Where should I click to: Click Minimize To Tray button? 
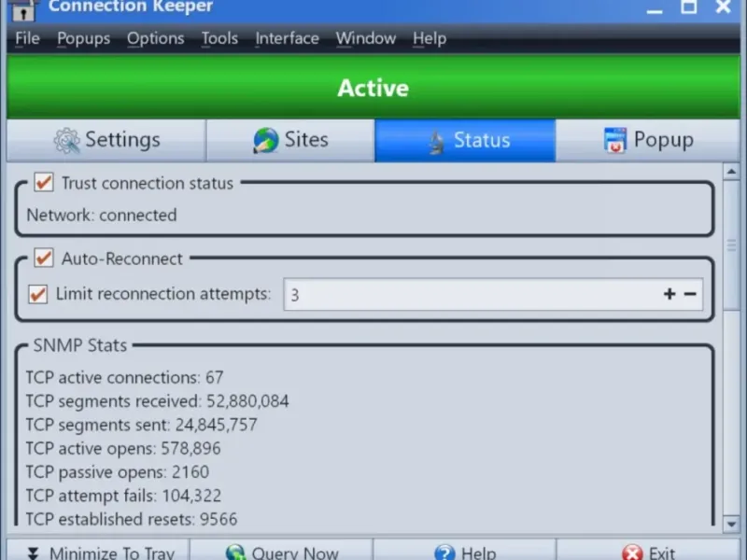tap(98, 551)
